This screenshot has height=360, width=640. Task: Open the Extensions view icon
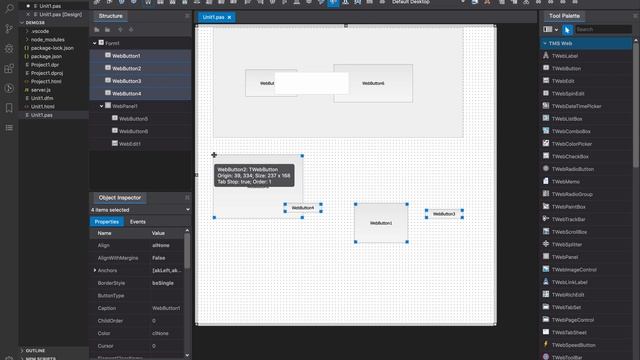9,68
